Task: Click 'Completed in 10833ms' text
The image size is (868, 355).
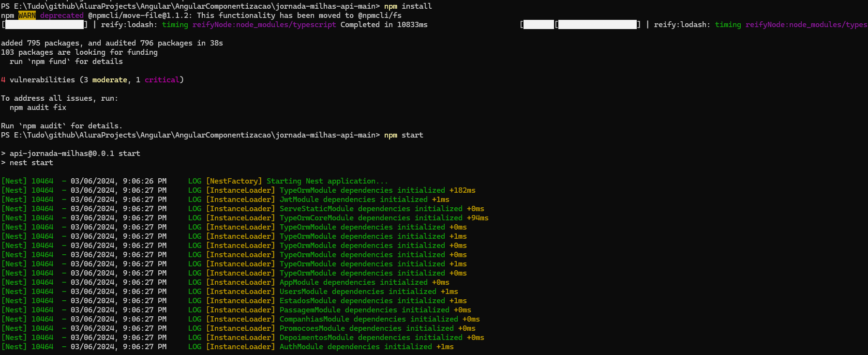Action: coord(384,25)
